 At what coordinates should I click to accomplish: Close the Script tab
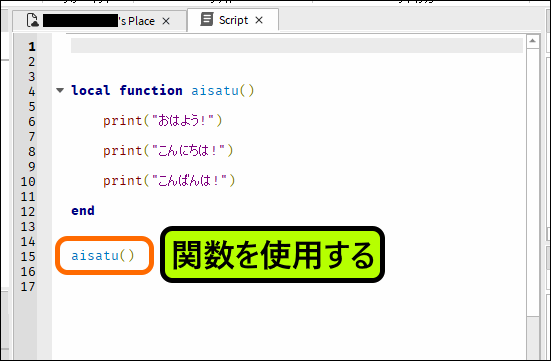click(259, 20)
